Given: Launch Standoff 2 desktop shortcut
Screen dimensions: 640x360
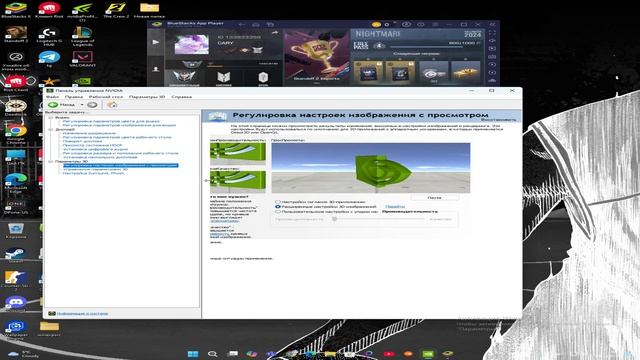Looking at the screenshot, I should point(16,34).
